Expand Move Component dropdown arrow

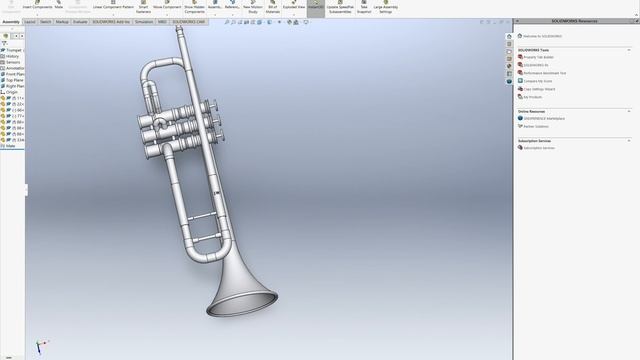click(167, 15)
